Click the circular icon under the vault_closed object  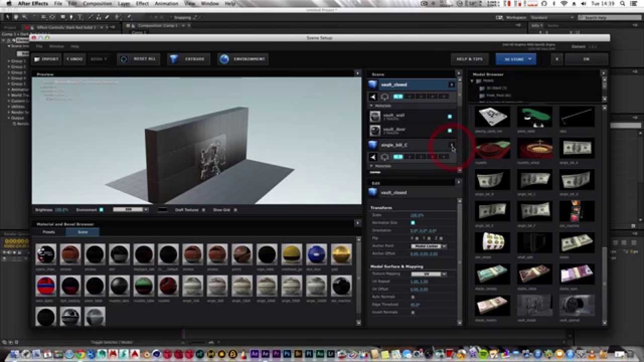coord(385,97)
